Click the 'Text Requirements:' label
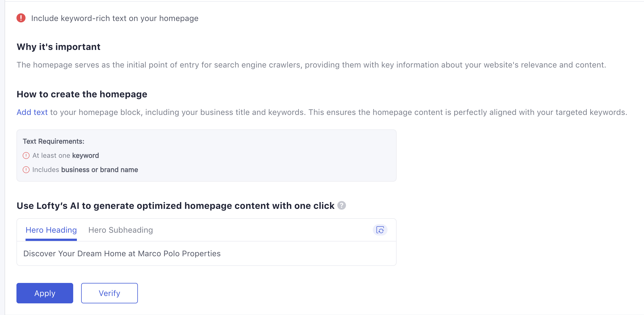The width and height of the screenshot is (644, 315). [54, 141]
